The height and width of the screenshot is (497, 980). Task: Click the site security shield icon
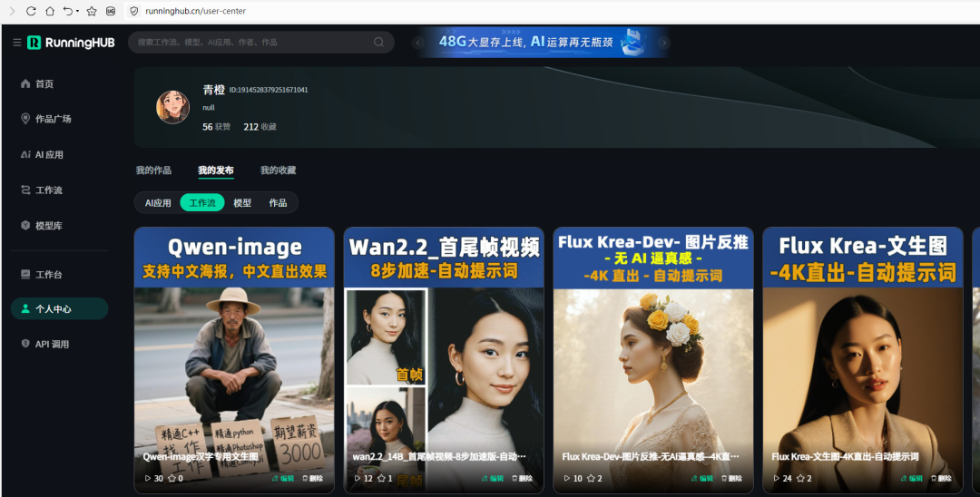[133, 11]
